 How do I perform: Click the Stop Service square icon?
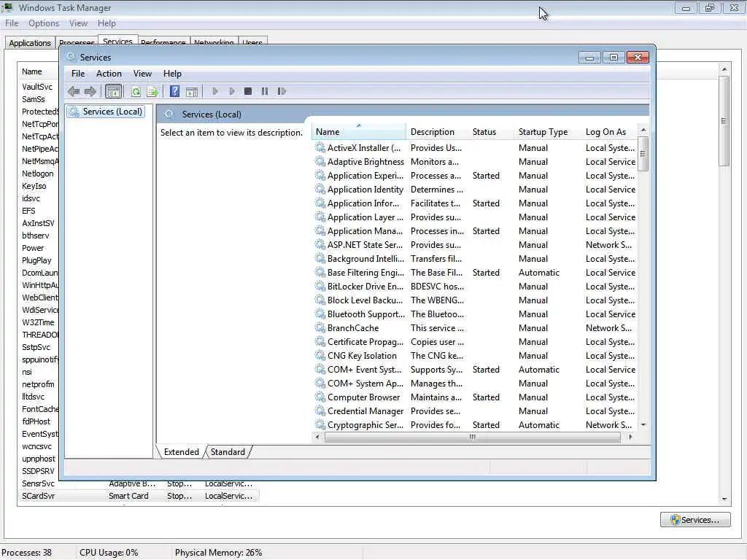pyautogui.click(x=248, y=91)
